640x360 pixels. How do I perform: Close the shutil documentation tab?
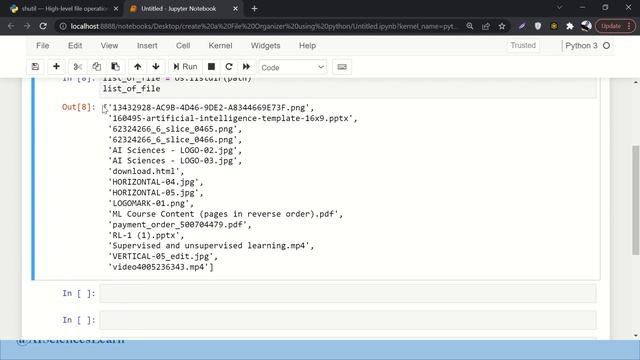point(116,9)
